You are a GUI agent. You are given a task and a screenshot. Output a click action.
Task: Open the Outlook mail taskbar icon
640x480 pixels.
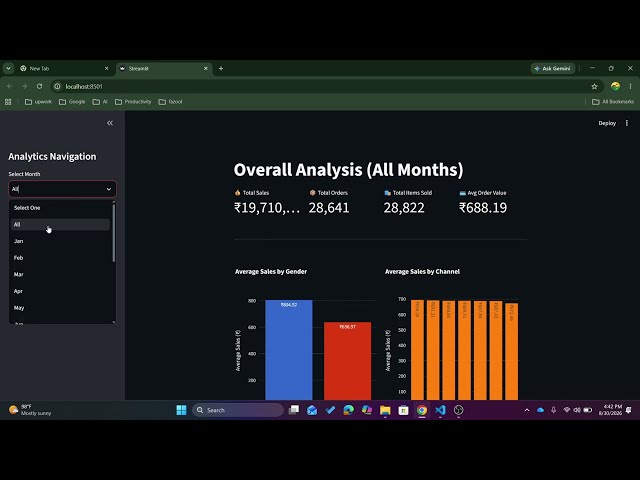coord(312,410)
